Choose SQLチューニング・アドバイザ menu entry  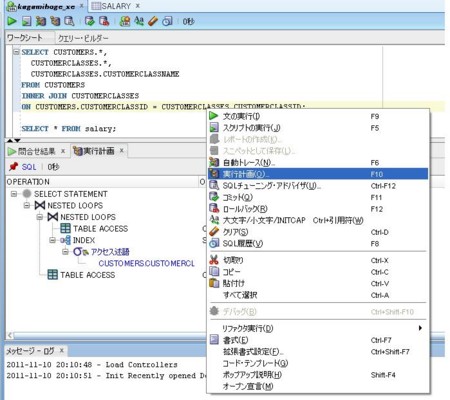(318, 186)
